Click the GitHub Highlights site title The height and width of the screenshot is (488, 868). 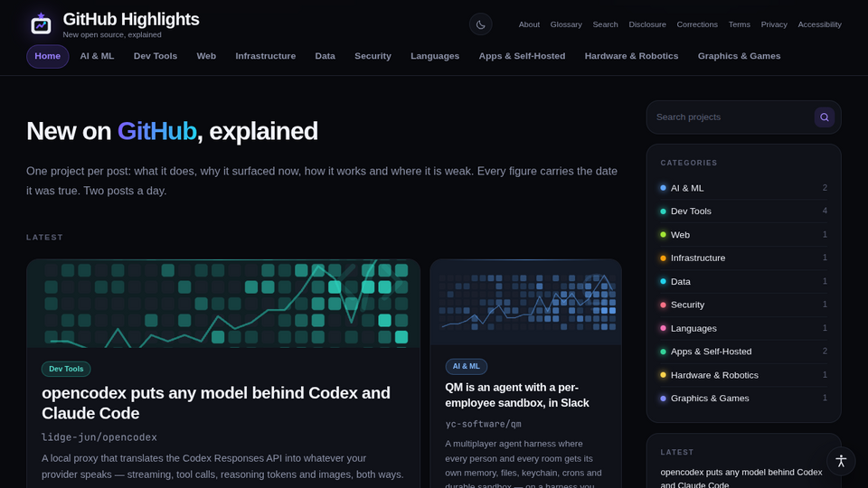(x=130, y=19)
